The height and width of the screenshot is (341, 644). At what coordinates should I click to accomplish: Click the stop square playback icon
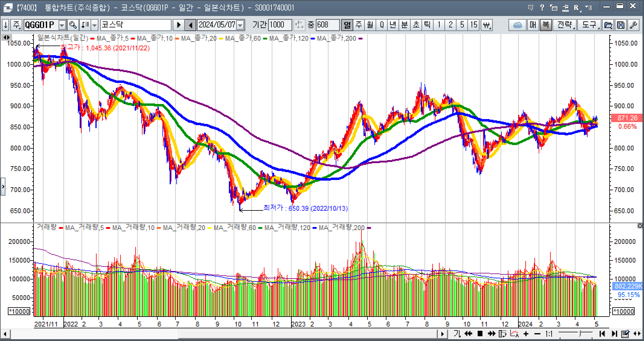point(480,333)
